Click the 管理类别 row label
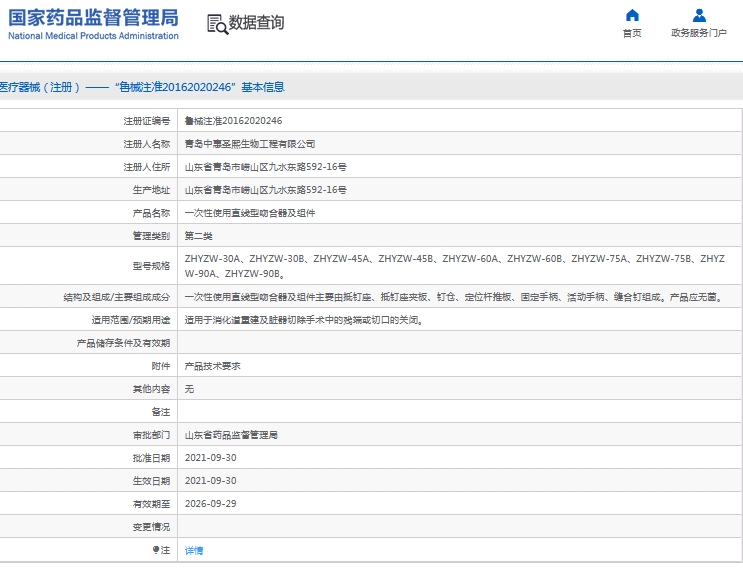The image size is (743, 568). [151, 236]
